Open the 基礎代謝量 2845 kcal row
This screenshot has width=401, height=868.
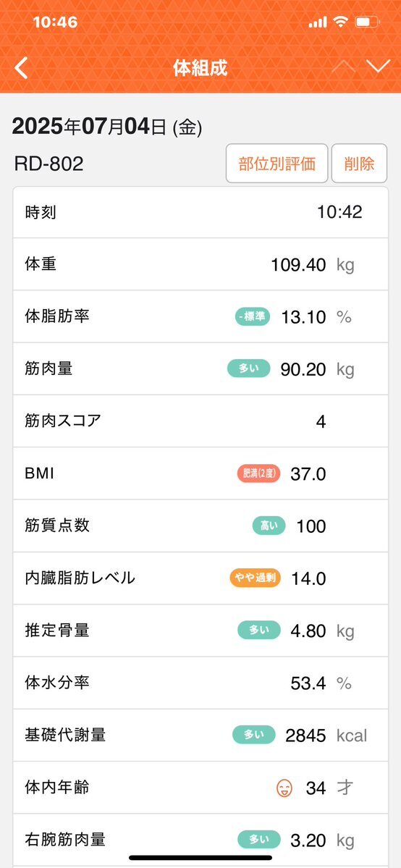(200, 735)
